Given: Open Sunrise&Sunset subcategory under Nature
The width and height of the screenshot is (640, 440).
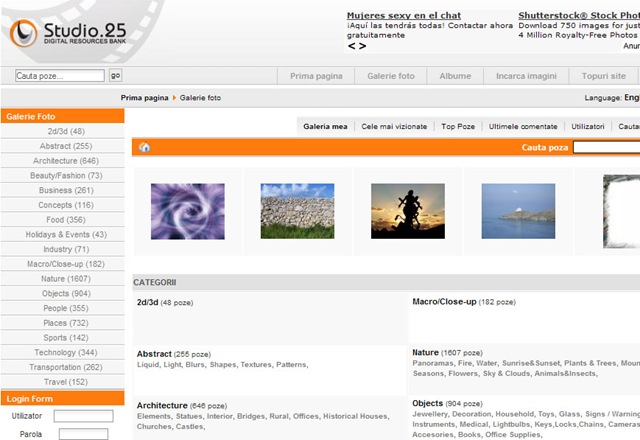Looking at the screenshot, I should click(x=531, y=363).
